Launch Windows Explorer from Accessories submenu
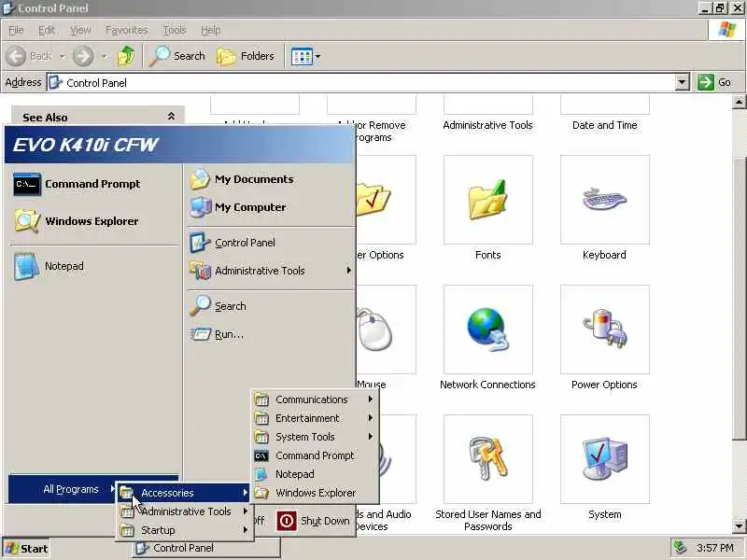The image size is (747, 560). [315, 493]
